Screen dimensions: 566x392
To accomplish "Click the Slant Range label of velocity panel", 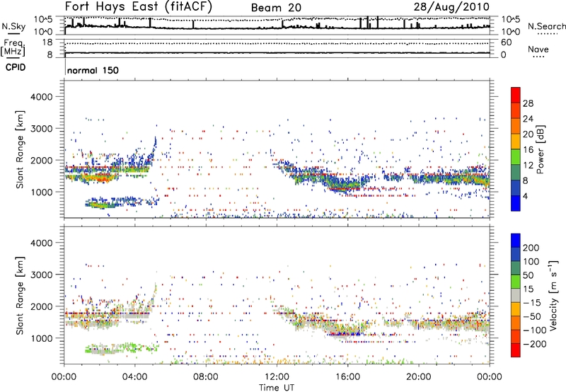I will pos(20,295).
